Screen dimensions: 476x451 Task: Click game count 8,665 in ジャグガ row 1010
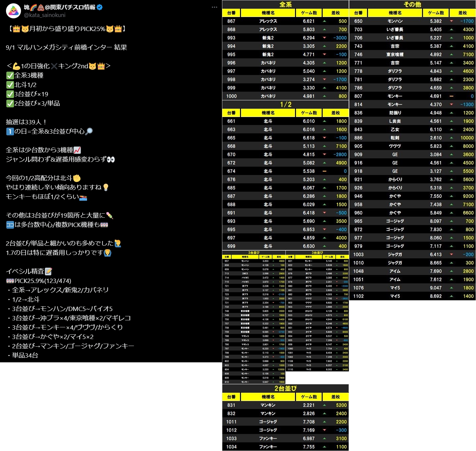(436, 263)
